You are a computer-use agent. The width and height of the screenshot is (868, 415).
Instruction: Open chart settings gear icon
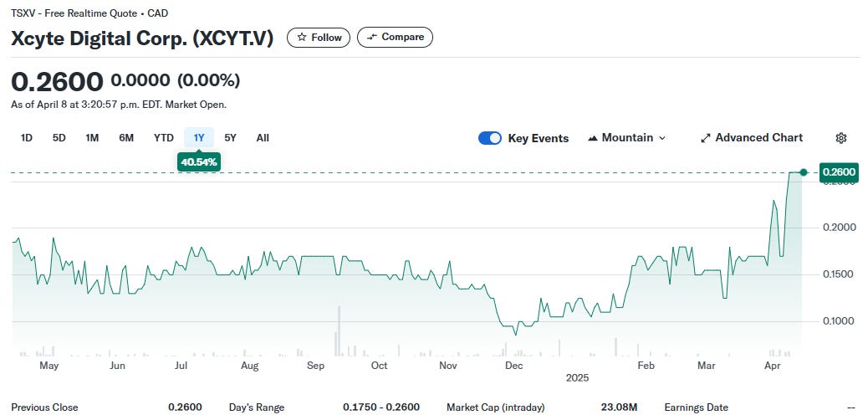[841, 138]
